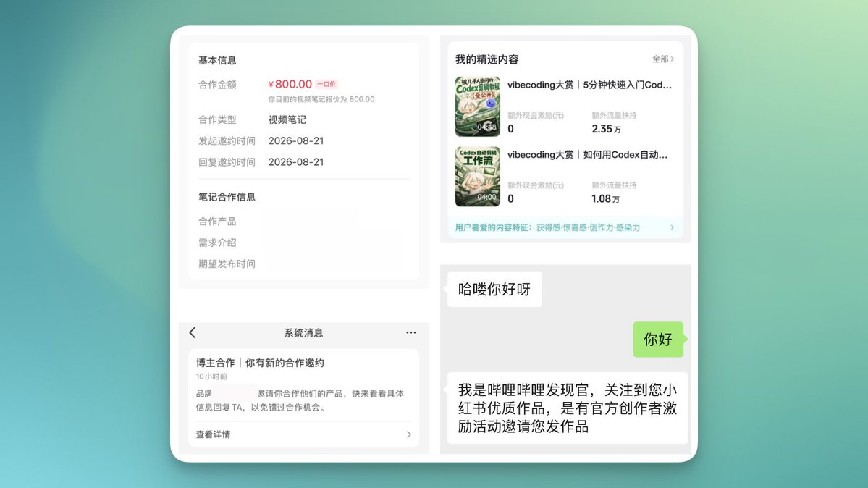Click the 一口价 price tag

(326, 84)
